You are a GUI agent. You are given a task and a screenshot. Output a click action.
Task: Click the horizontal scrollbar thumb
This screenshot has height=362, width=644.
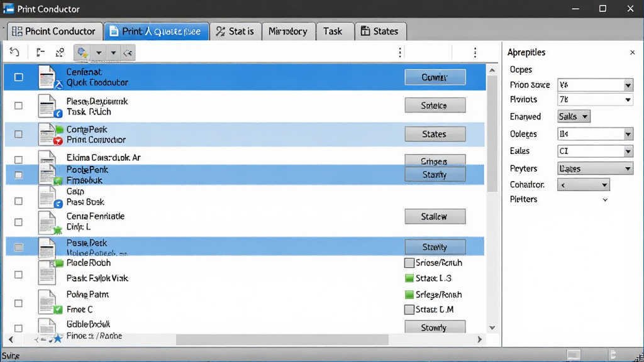(x=282, y=339)
